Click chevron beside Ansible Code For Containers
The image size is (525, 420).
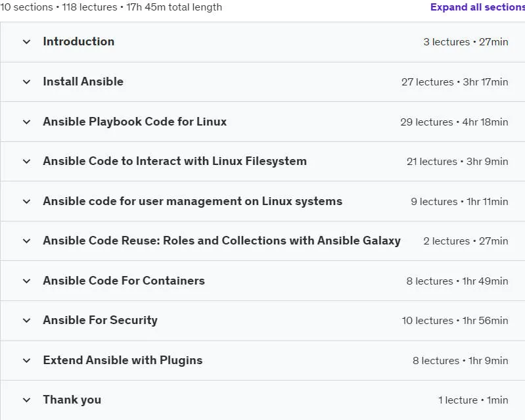[26, 281]
